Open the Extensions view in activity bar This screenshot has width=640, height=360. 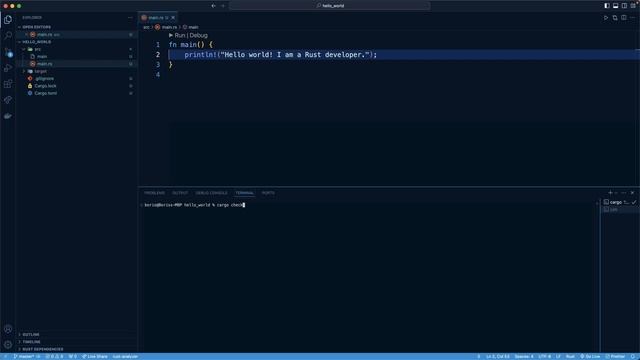[x=8, y=84]
